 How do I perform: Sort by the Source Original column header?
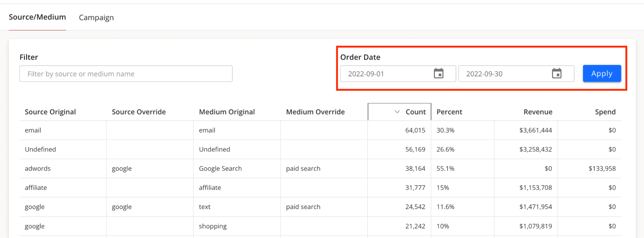click(50, 112)
